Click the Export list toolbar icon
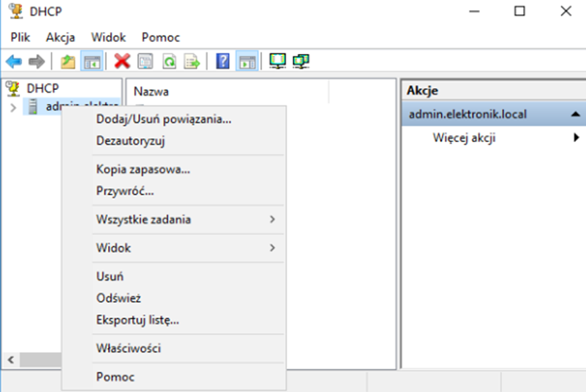586x392 pixels. (x=192, y=62)
